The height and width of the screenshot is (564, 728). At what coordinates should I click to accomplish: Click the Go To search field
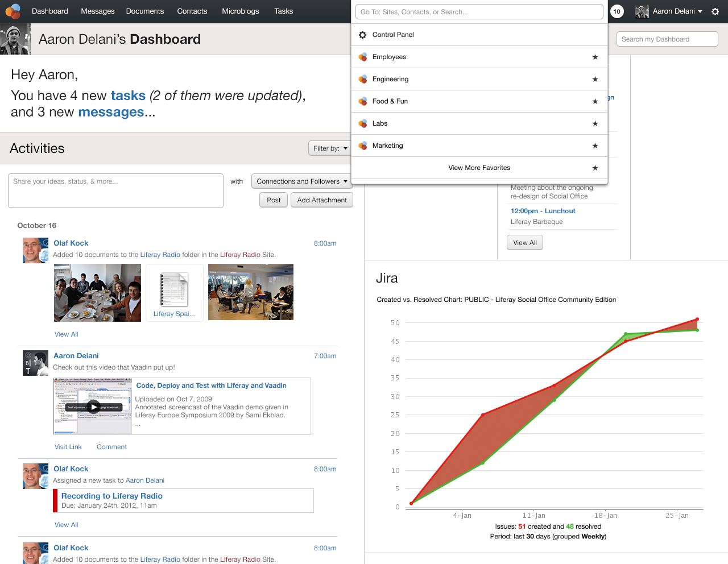coord(479,11)
